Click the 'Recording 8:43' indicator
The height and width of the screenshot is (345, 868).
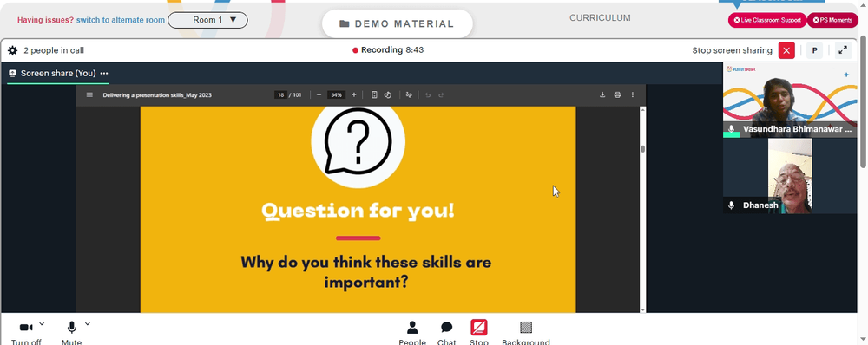pos(388,49)
